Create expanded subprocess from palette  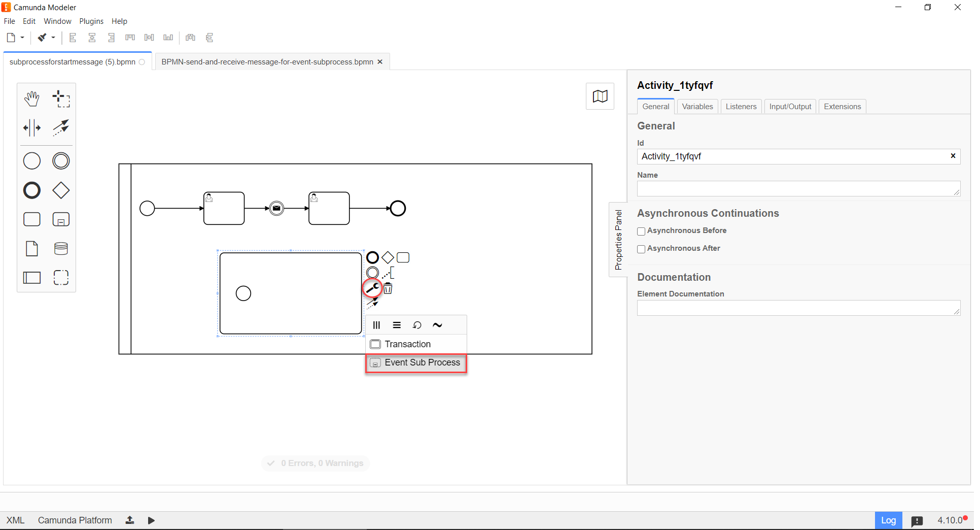pyautogui.click(x=61, y=219)
